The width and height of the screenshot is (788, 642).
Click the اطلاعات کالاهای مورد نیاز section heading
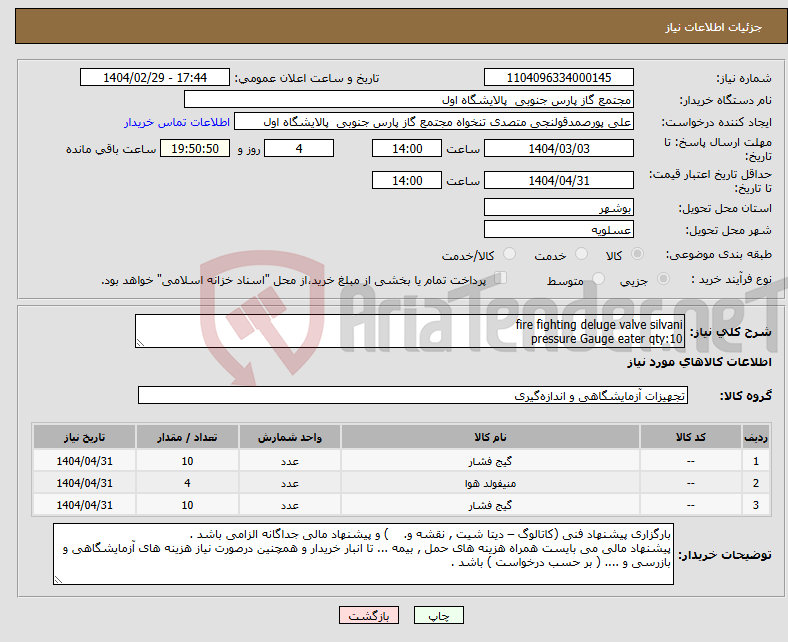[699, 362]
